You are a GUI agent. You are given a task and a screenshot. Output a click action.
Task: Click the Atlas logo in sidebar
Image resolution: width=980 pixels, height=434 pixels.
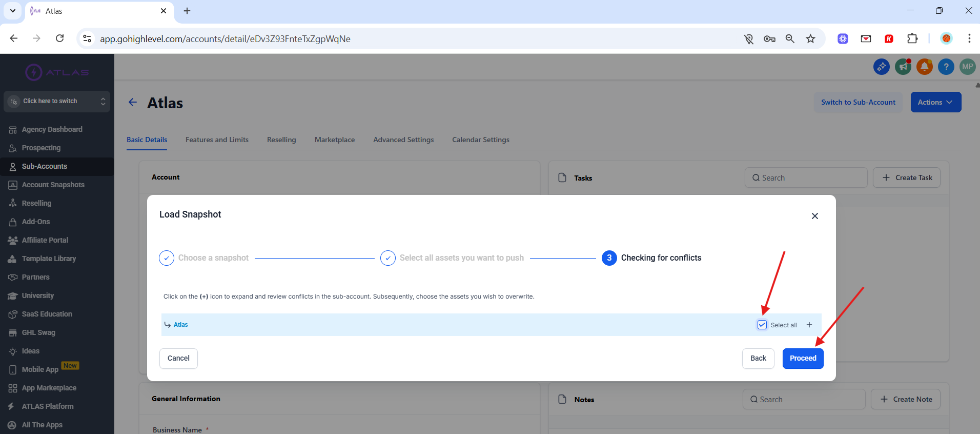(x=57, y=72)
